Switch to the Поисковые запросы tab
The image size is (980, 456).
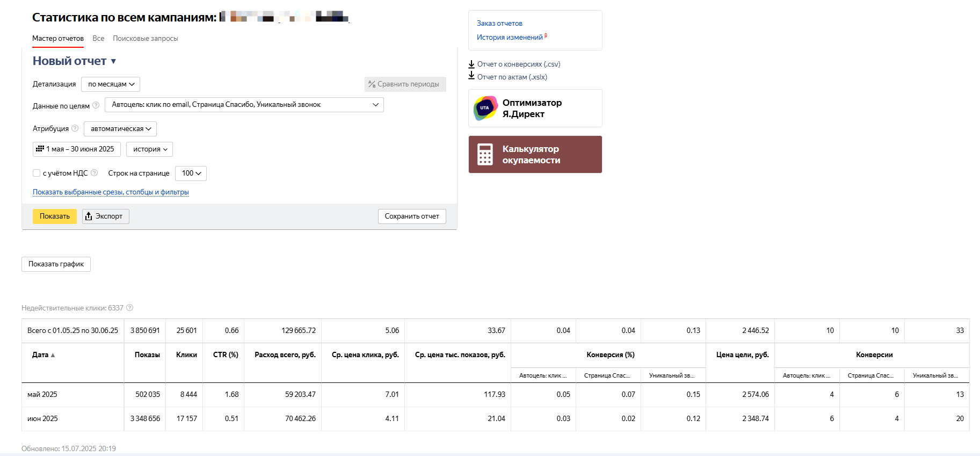145,39
